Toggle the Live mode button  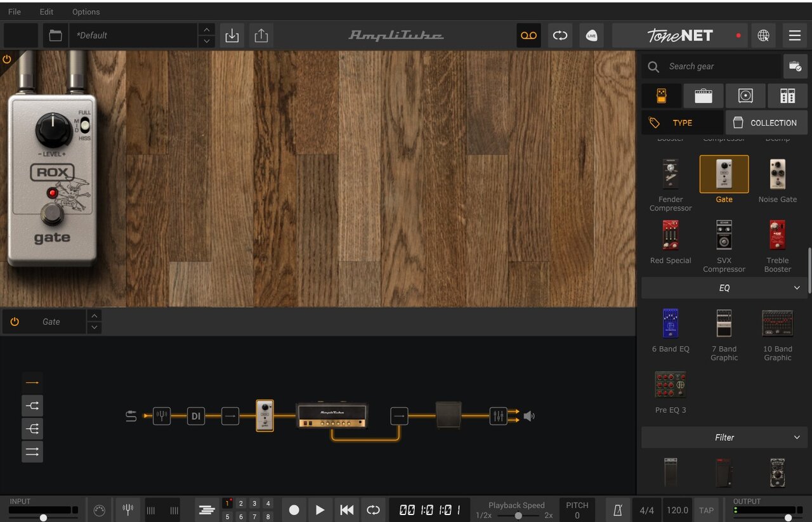591,36
